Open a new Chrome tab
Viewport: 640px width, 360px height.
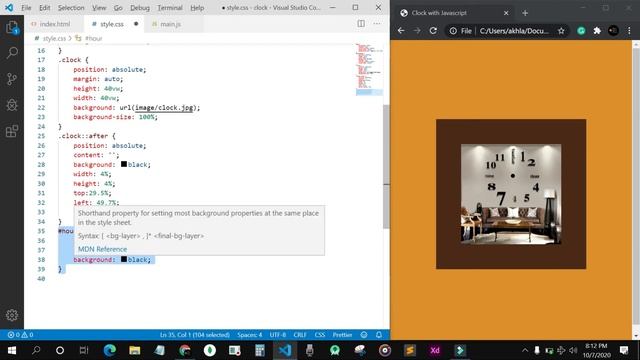[525, 13]
